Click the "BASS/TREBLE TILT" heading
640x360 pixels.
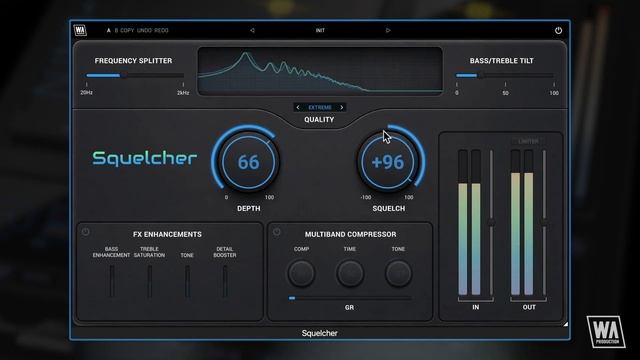[x=502, y=61]
